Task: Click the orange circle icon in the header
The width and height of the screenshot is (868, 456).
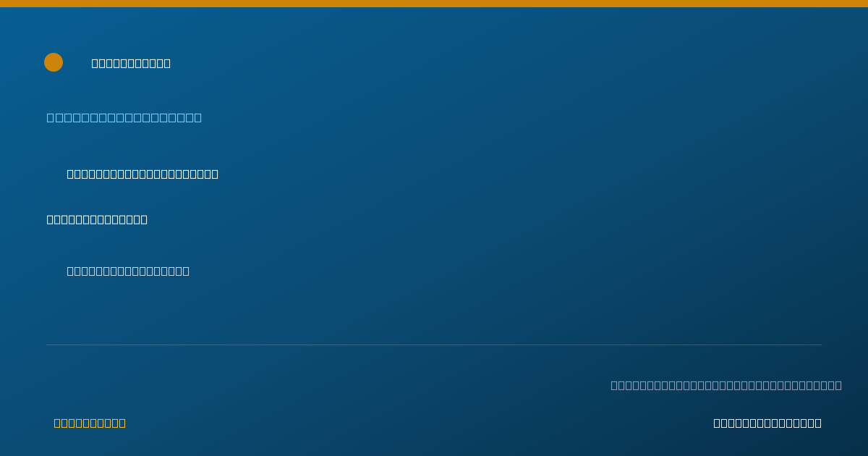Action: pyautogui.click(x=54, y=62)
